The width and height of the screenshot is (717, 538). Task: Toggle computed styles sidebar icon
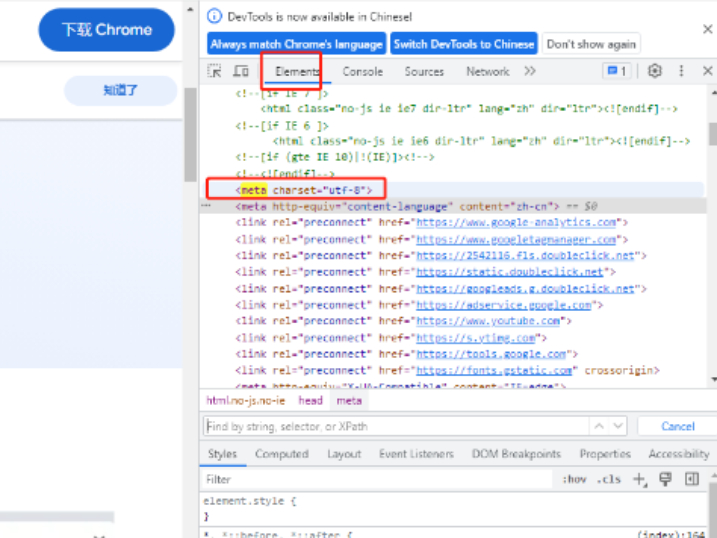click(x=692, y=479)
